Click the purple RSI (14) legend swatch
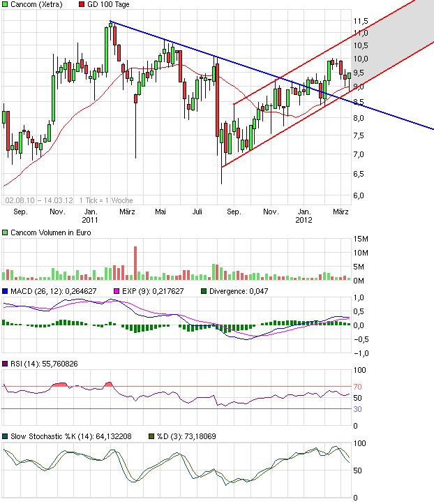This screenshot has height=504, width=434. [x=5, y=364]
